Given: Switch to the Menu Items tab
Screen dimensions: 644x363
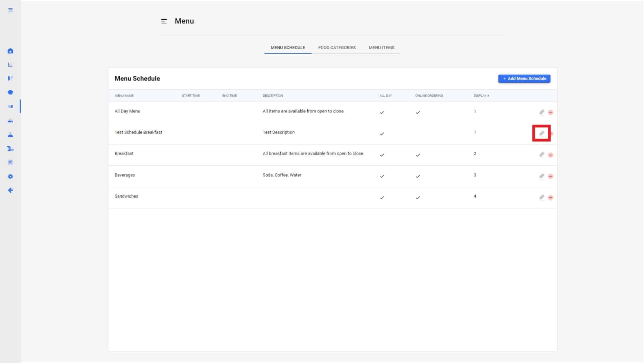Looking at the screenshot, I should pos(381,48).
